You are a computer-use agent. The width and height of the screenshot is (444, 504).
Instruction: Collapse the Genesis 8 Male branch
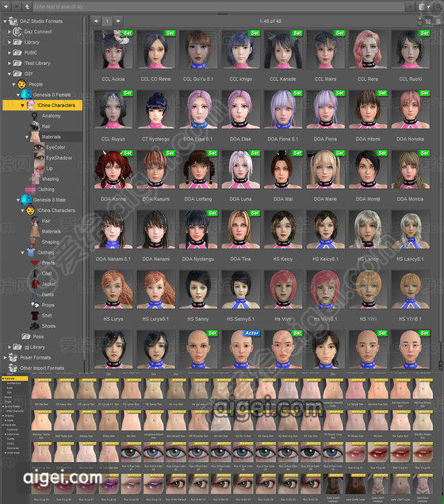[18, 200]
